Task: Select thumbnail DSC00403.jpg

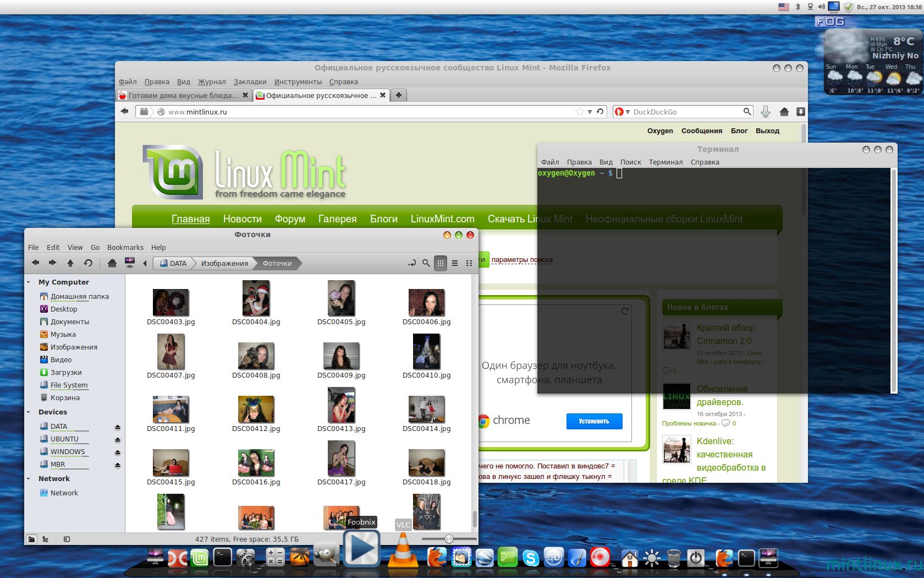Action: (x=170, y=302)
